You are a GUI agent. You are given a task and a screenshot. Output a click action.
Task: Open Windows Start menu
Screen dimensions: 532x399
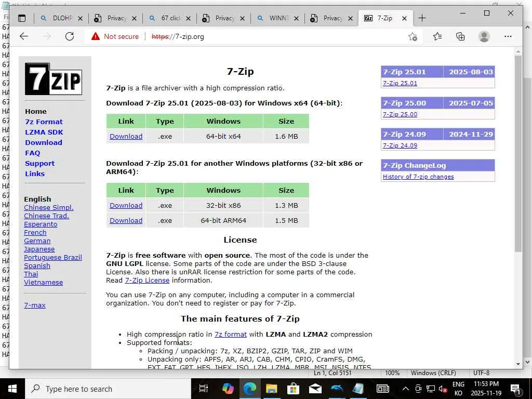12,389
